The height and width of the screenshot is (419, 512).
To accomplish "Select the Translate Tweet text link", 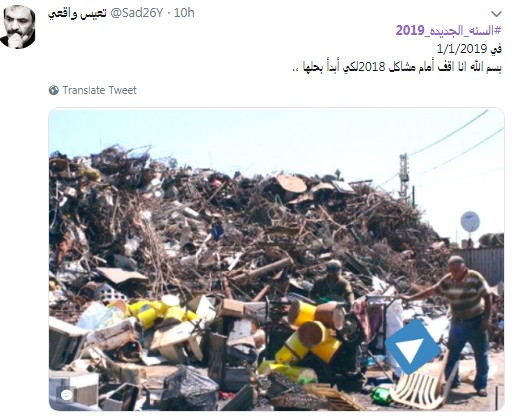I will (99, 90).
